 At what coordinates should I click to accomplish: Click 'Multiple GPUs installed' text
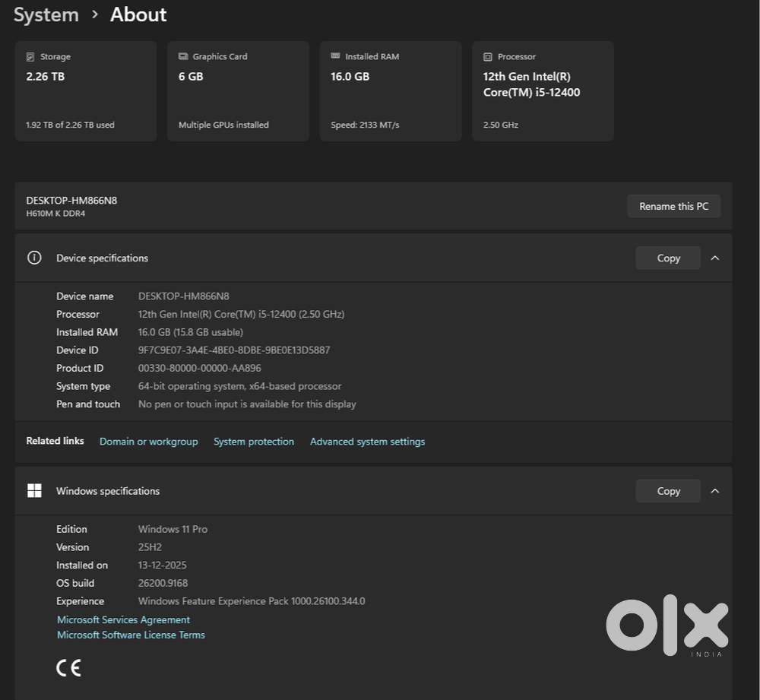(223, 125)
